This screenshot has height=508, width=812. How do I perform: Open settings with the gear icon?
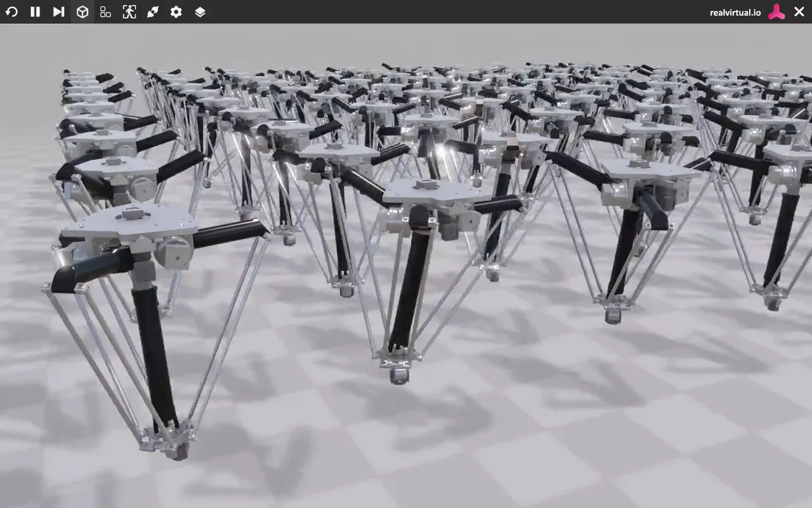tap(176, 11)
